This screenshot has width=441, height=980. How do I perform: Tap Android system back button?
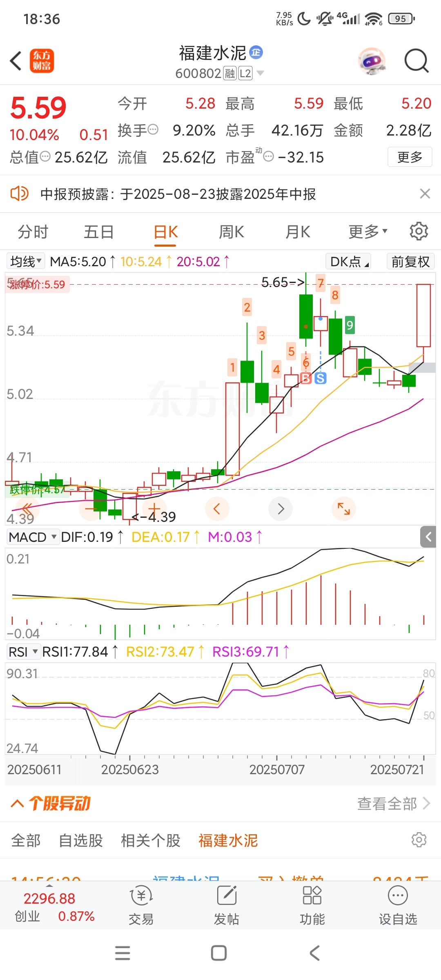click(314, 953)
